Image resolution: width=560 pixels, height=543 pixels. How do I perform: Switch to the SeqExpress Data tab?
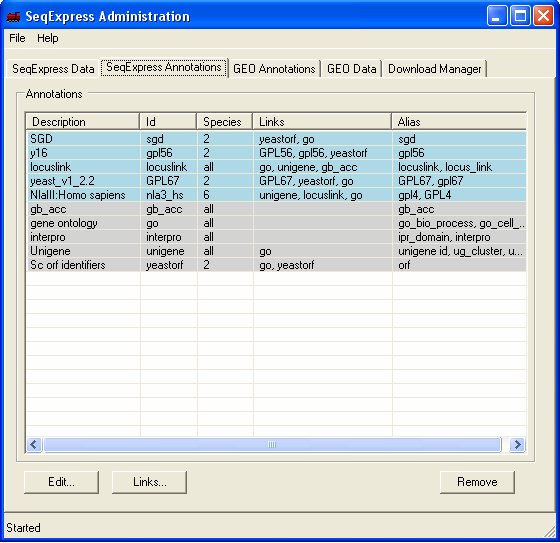pos(53,69)
